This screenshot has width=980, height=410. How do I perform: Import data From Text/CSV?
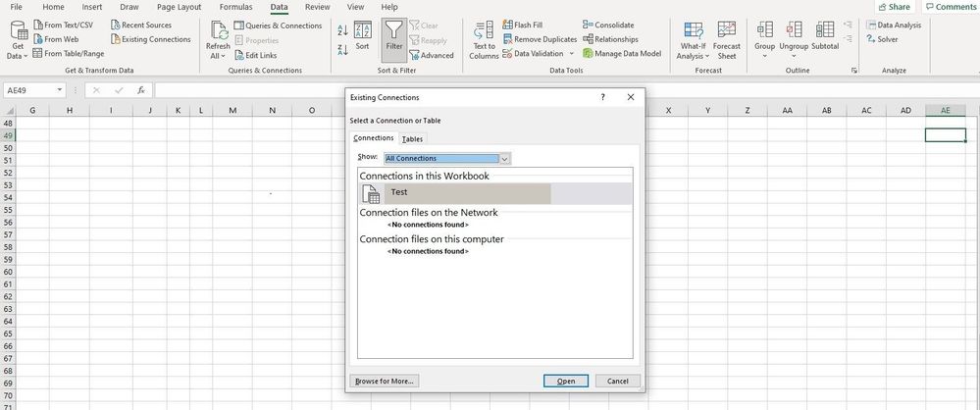63,25
